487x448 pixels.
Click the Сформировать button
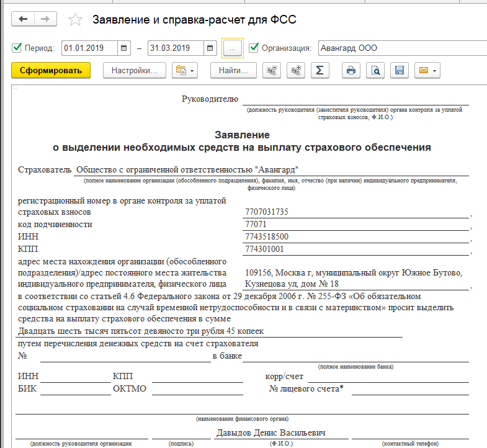pos(51,70)
